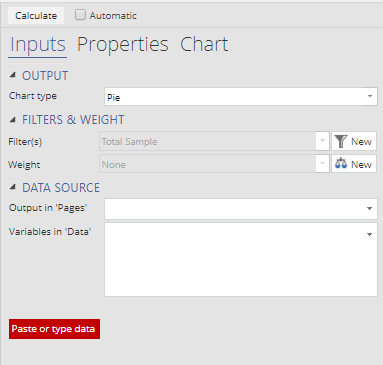The width and height of the screenshot is (383, 365).
Task: Collapse the OUTPUT section triangle
Action: pyautogui.click(x=13, y=75)
